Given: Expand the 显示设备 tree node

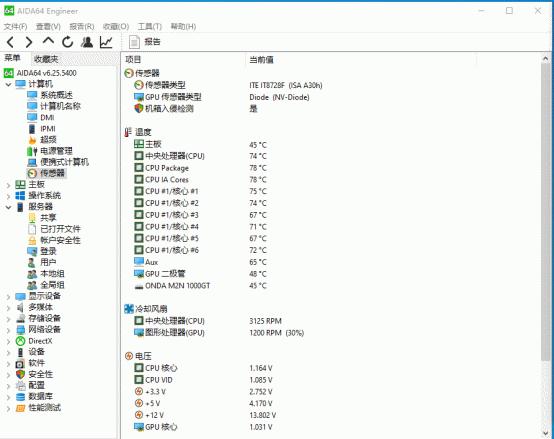Looking at the screenshot, I should (8, 296).
